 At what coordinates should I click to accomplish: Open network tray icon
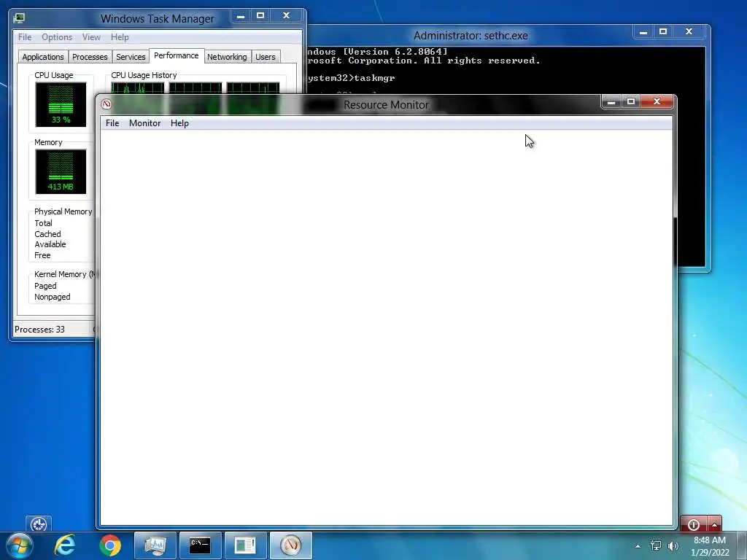tap(656, 545)
